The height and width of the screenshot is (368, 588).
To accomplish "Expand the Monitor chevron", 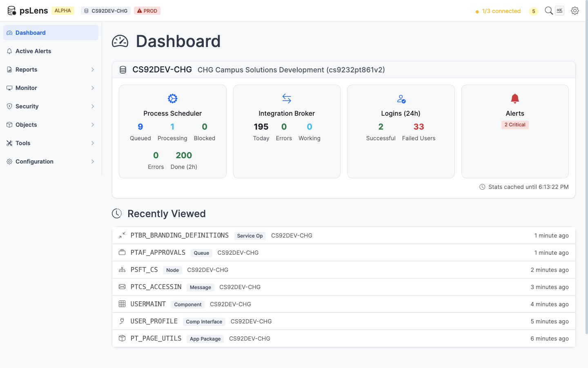I will pos(93,88).
